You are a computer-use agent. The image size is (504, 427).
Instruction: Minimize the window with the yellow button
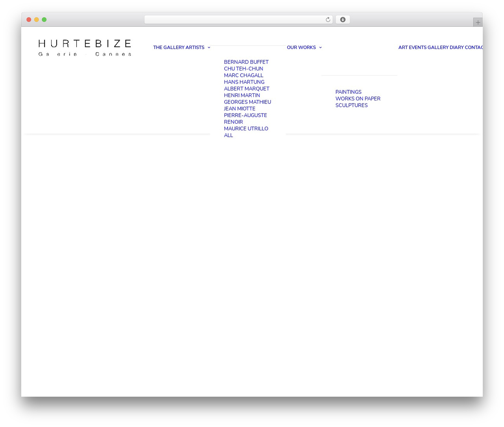(36, 20)
